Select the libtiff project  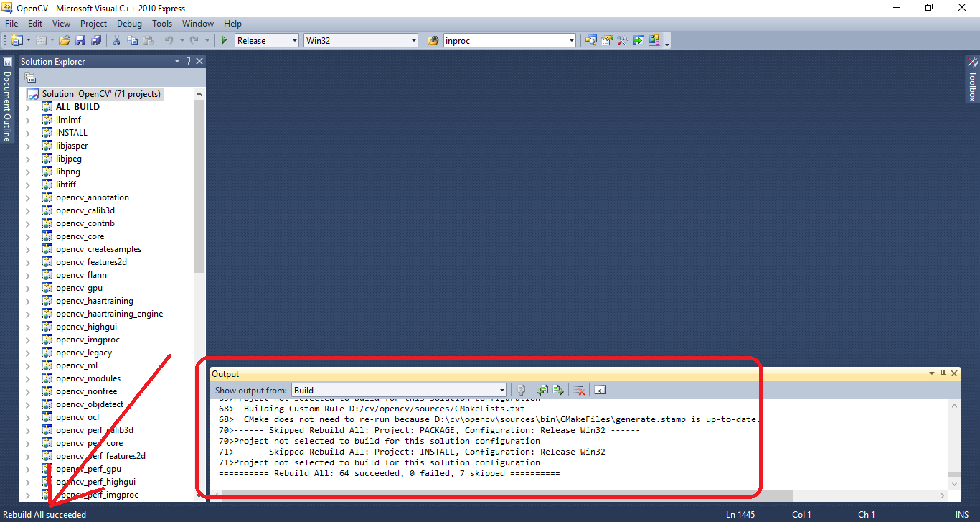click(66, 185)
